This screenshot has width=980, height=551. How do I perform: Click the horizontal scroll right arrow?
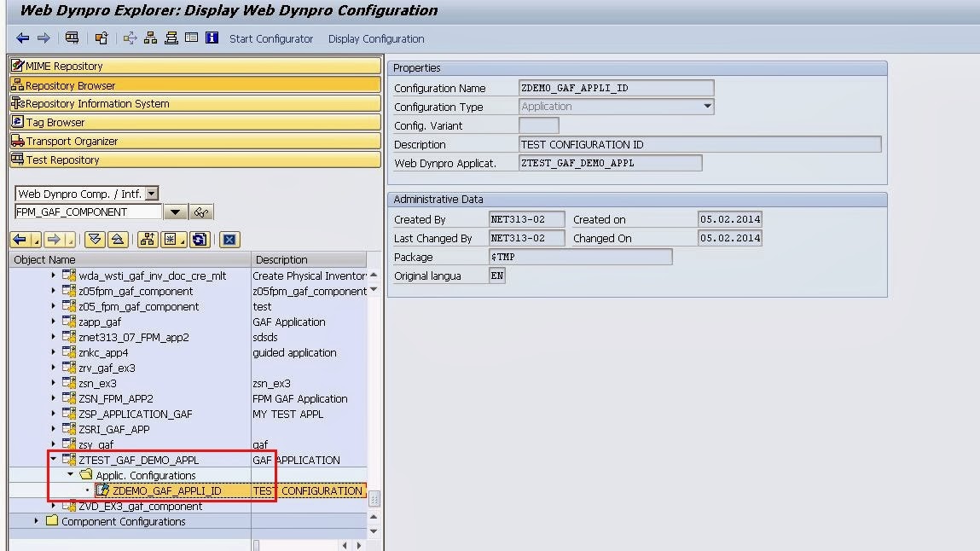[359, 545]
